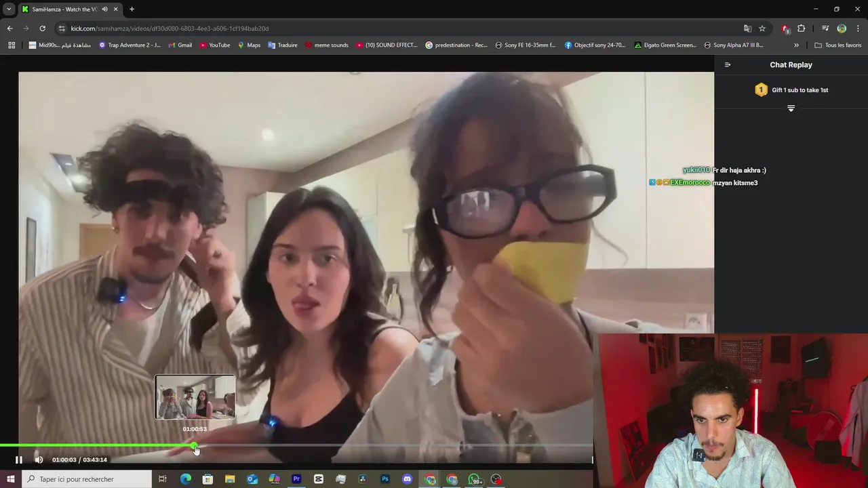Reload the page with refresh icon
Image resolution: width=868 pixels, height=488 pixels.
42,28
